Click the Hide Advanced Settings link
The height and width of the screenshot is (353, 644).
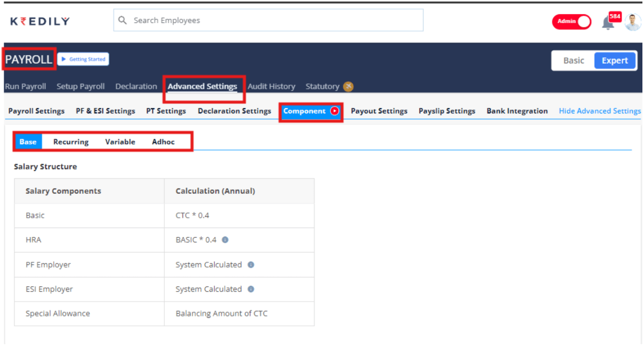(599, 111)
